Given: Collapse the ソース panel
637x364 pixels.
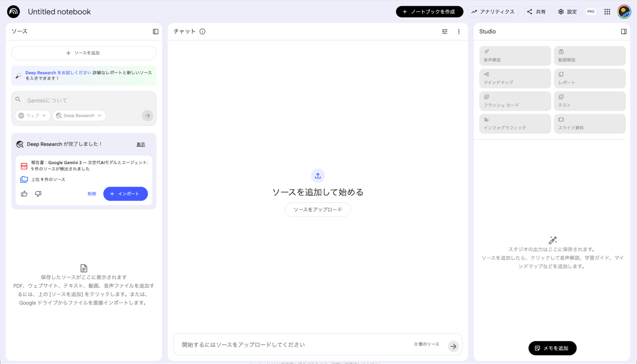Looking at the screenshot, I should [x=156, y=31].
